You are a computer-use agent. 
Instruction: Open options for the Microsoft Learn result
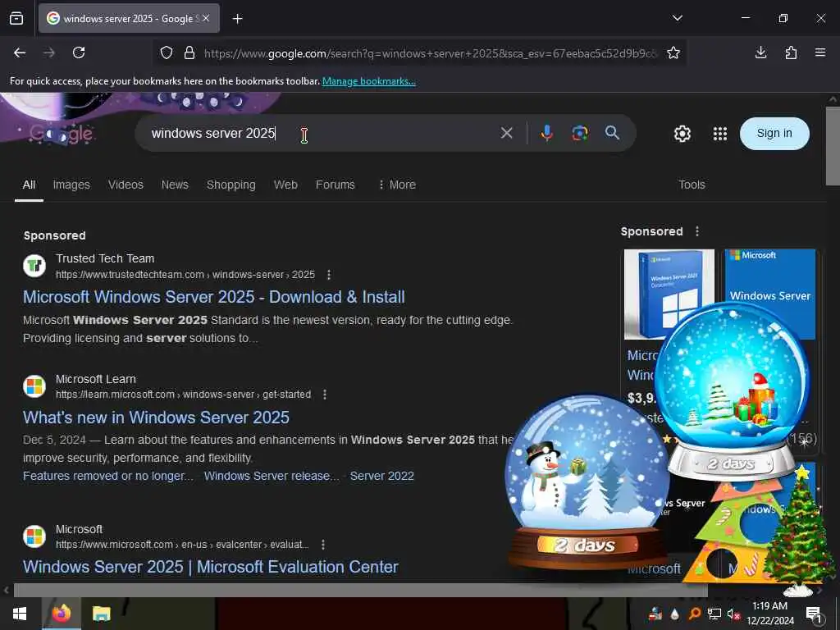pyautogui.click(x=325, y=395)
